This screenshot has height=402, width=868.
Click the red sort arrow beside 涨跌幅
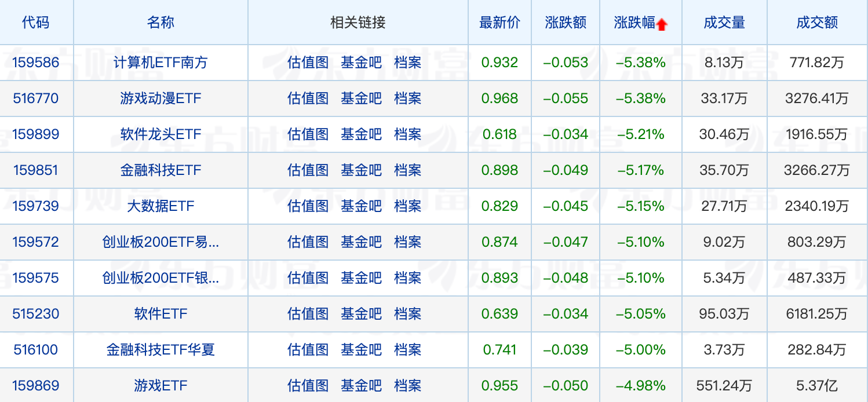coord(662,24)
